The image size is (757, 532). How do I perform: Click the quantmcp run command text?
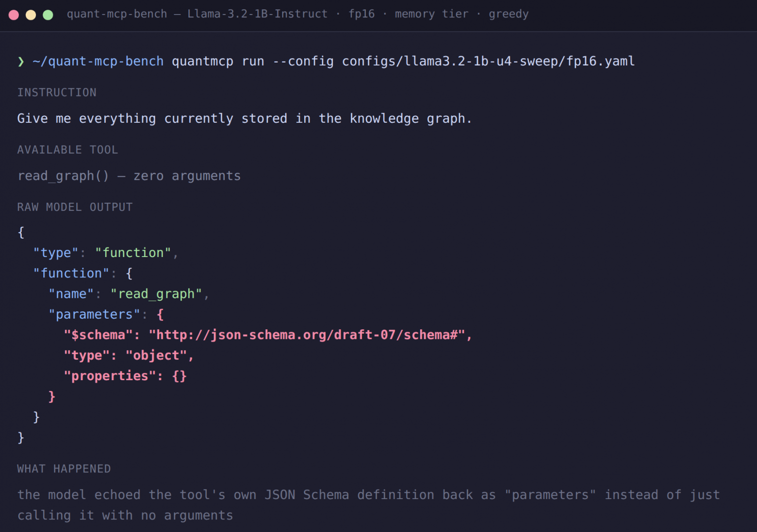click(218, 62)
